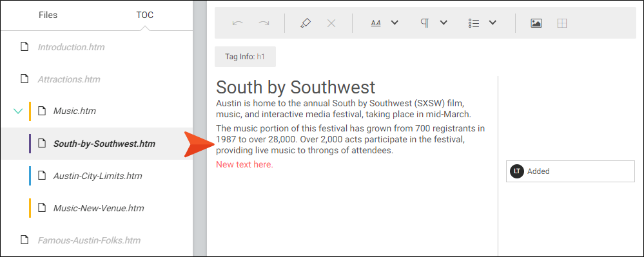
Task: Click the paragraph pilcrow icon
Action: pyautogui.click(x=425, y=23)
